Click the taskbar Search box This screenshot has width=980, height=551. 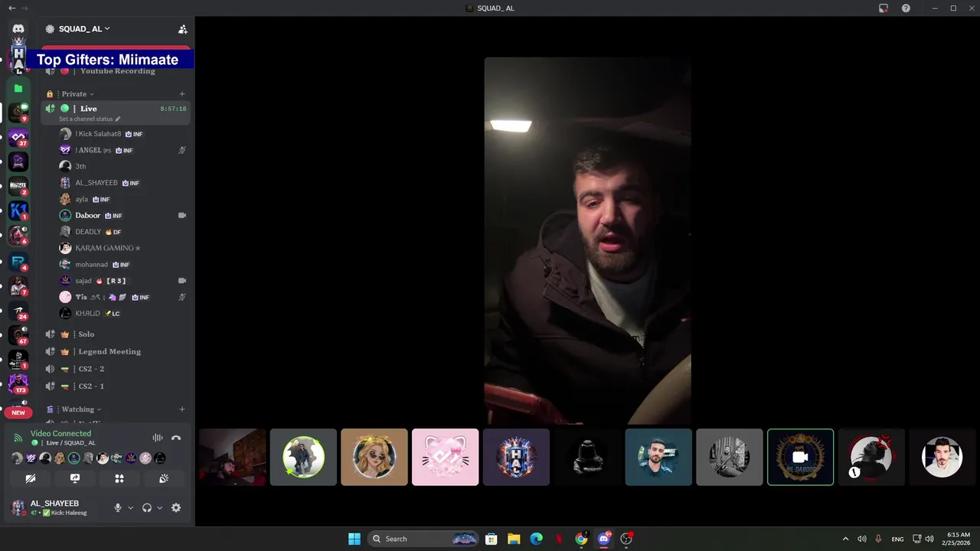(x=423, y=539)
